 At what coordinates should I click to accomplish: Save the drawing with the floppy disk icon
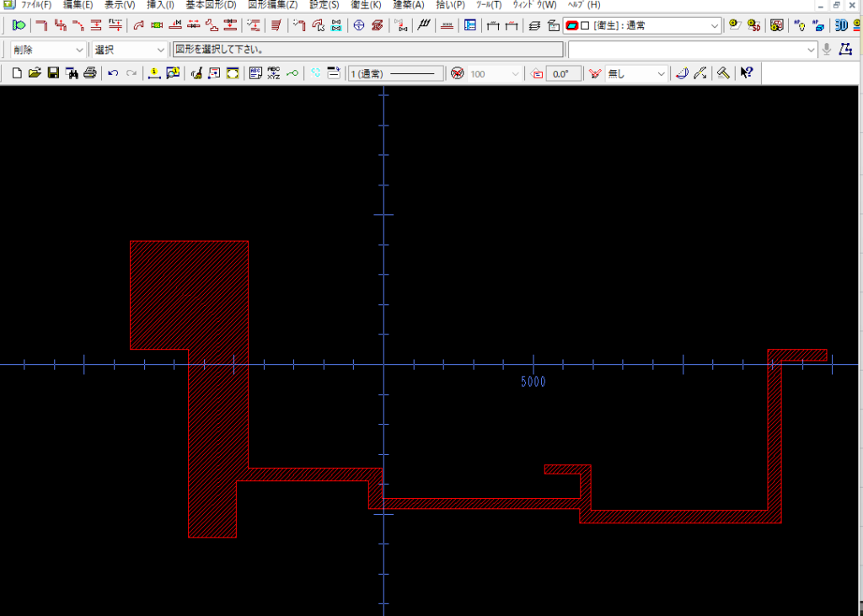(x=53, y=74)
